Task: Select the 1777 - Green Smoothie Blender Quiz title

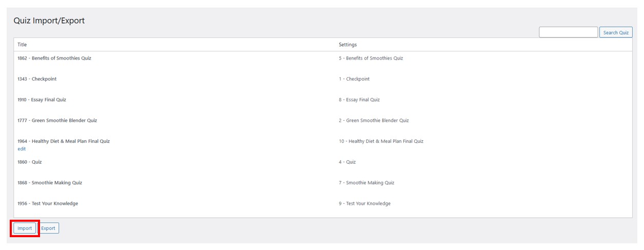Action: [57, 121]
